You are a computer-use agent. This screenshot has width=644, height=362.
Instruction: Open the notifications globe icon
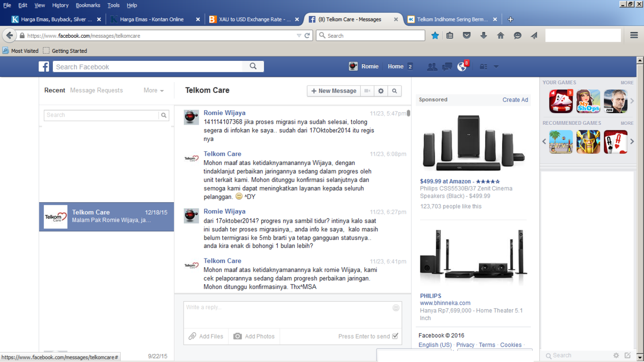[x=462, y=67]
